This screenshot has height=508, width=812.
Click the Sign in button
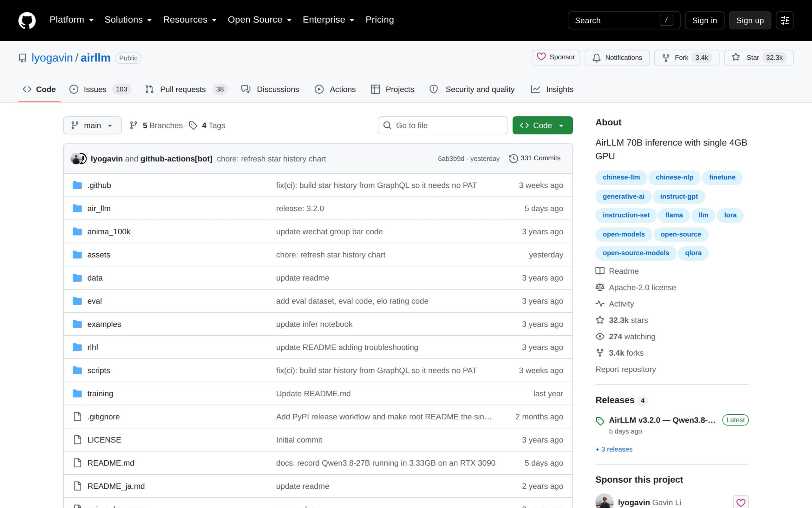pos(704,21)
